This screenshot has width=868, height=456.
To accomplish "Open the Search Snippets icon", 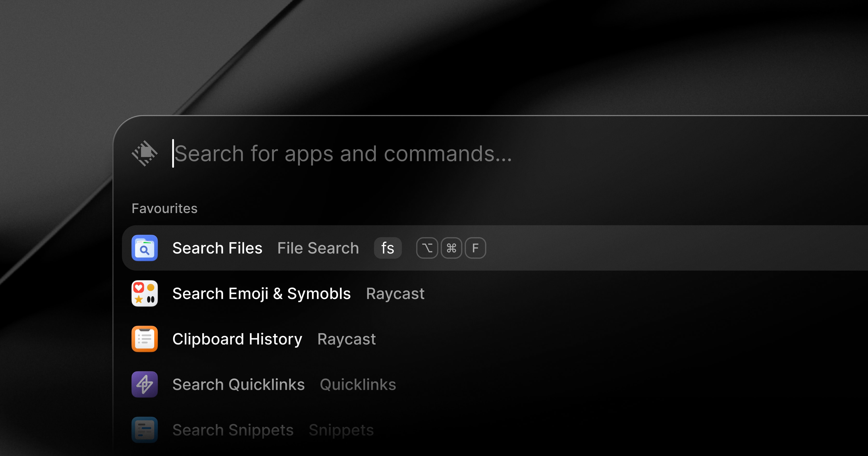I will [145, 430].
